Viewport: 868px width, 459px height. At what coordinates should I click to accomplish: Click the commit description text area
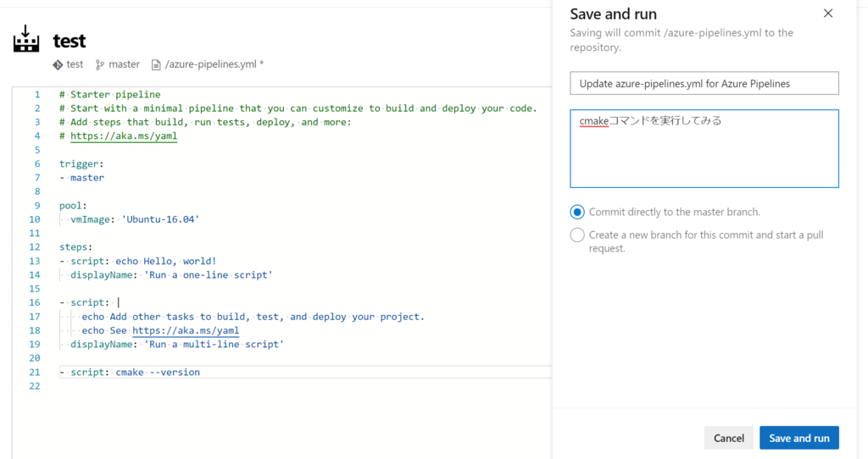(704, 149)
